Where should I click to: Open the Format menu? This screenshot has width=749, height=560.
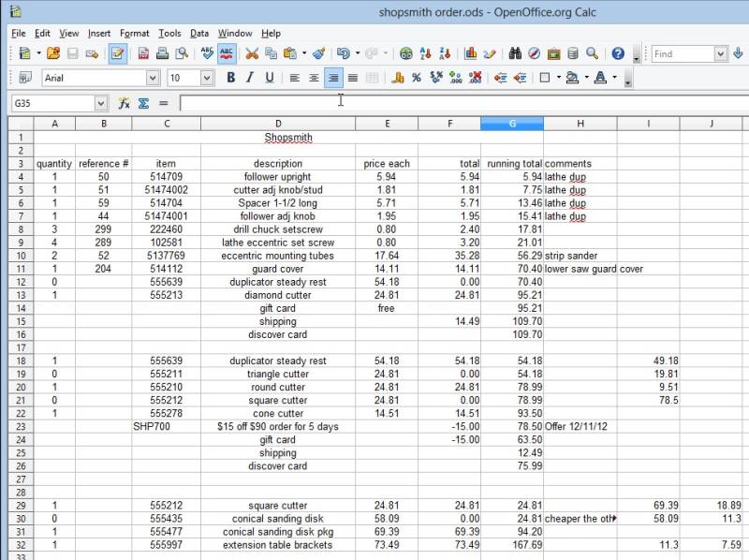tap(134, 34)
